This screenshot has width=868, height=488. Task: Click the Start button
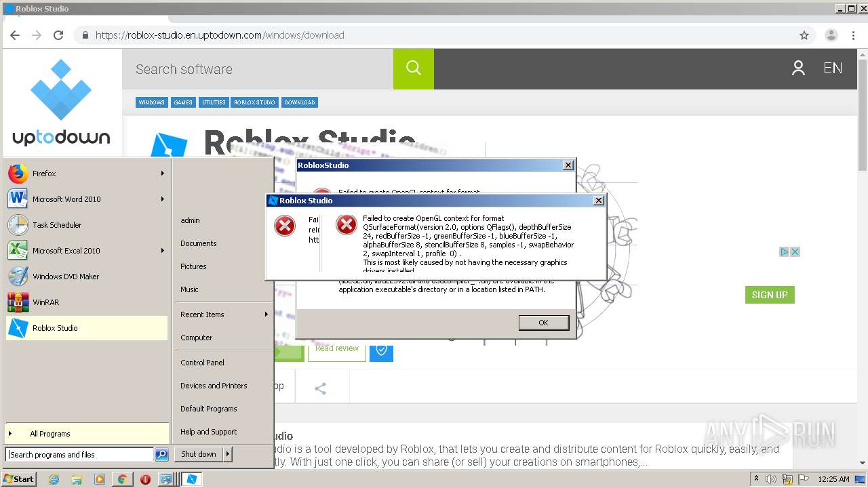19,479
